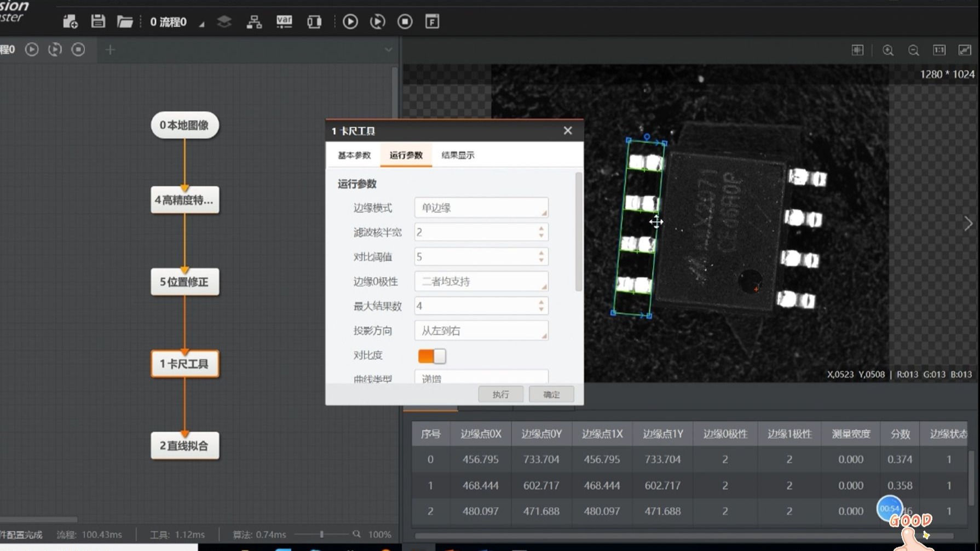
Task: Toggle the 对比度 switch
Action: (432, 356)
